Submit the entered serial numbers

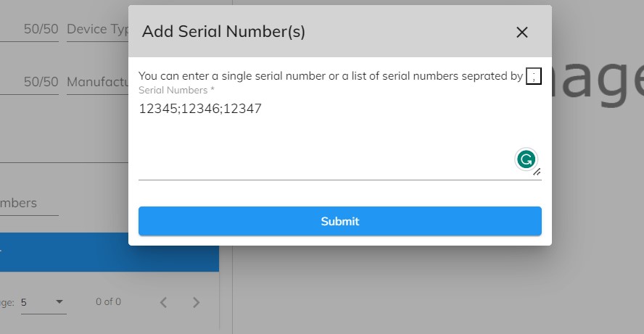(x=339, y=221)
